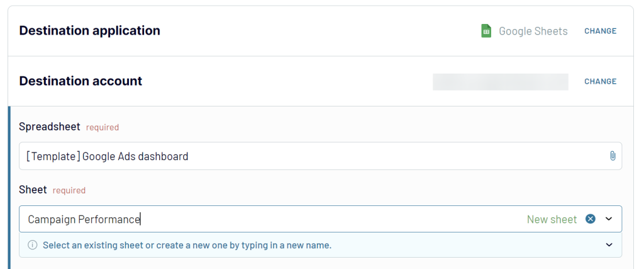Change the destination application
The height and width of the screenshot is (269, 644).
coord(600,31)
